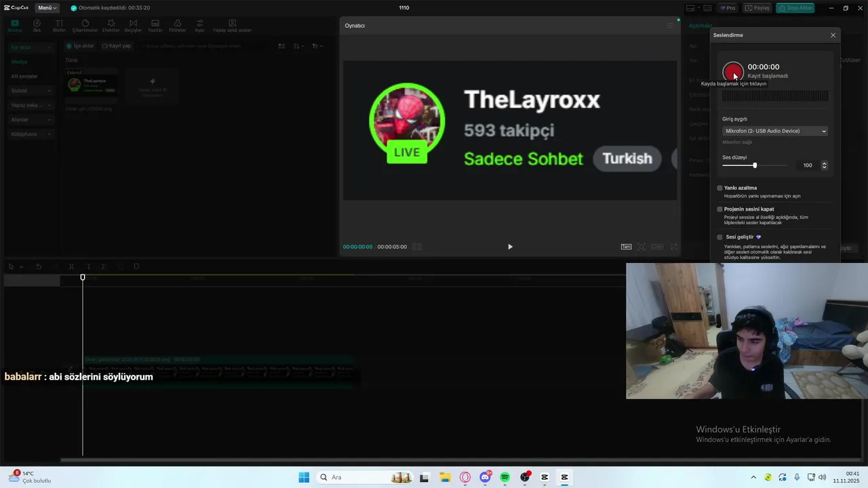Expand the Kütüphane sidebar section
Viewport: 868px width, 488px height.
(31, 134)
